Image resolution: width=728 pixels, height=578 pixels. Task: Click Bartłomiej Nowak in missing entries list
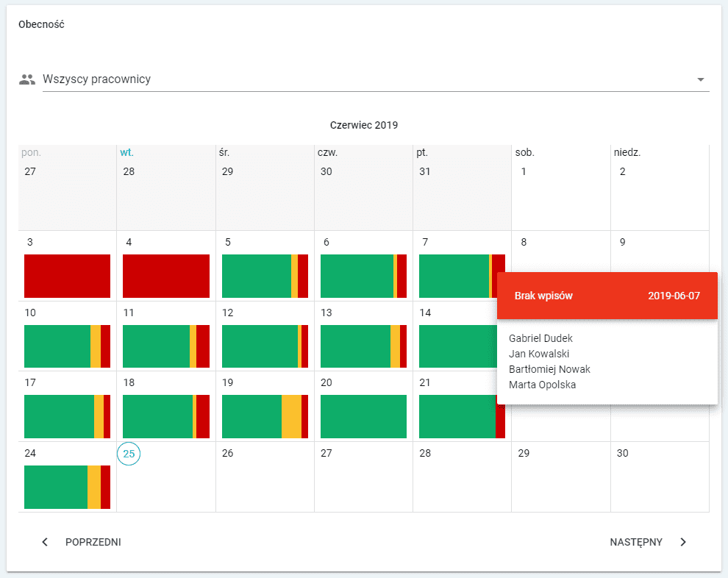[x=549, y=369]
